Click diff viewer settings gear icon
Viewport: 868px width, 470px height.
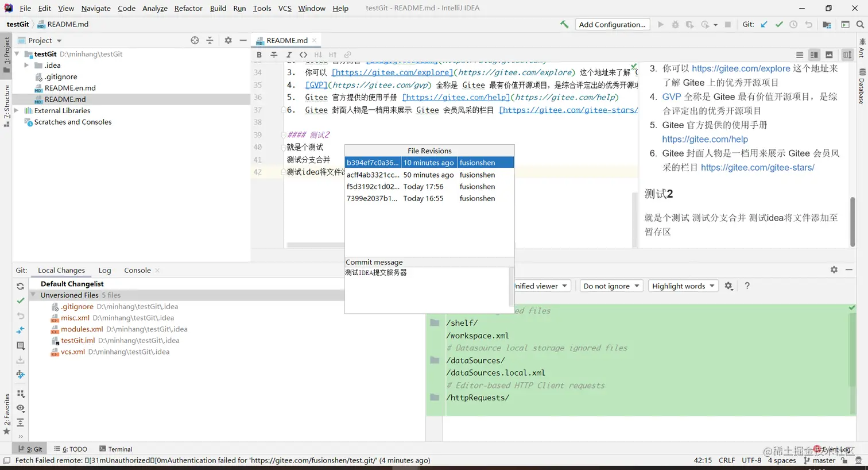[x=728, y=286]
